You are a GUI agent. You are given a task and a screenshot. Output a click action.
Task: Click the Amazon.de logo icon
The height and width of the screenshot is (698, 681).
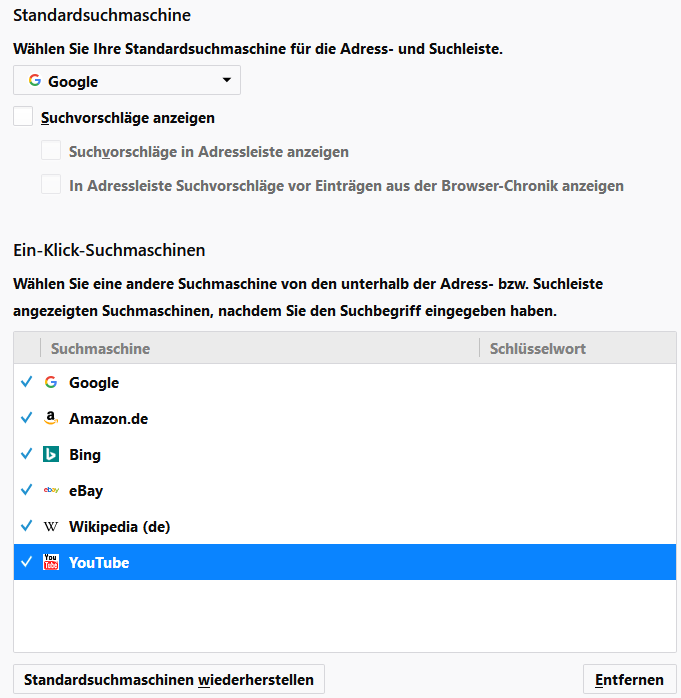coord(51,419)
